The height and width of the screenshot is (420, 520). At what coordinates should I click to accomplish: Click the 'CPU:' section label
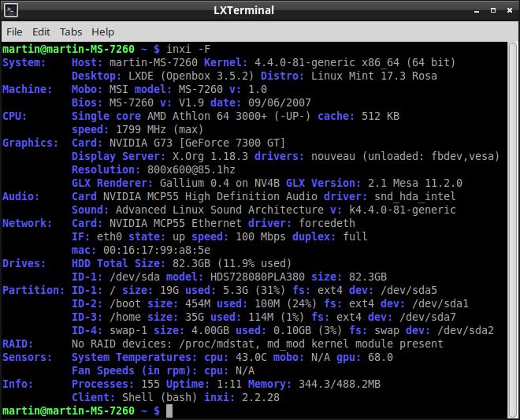(15, 116)
